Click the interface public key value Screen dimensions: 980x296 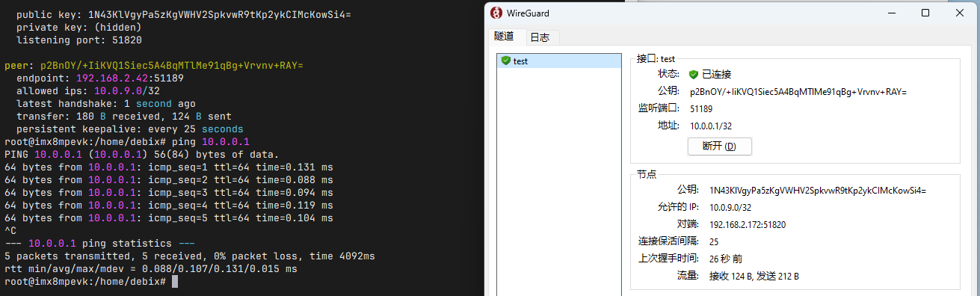798,92
